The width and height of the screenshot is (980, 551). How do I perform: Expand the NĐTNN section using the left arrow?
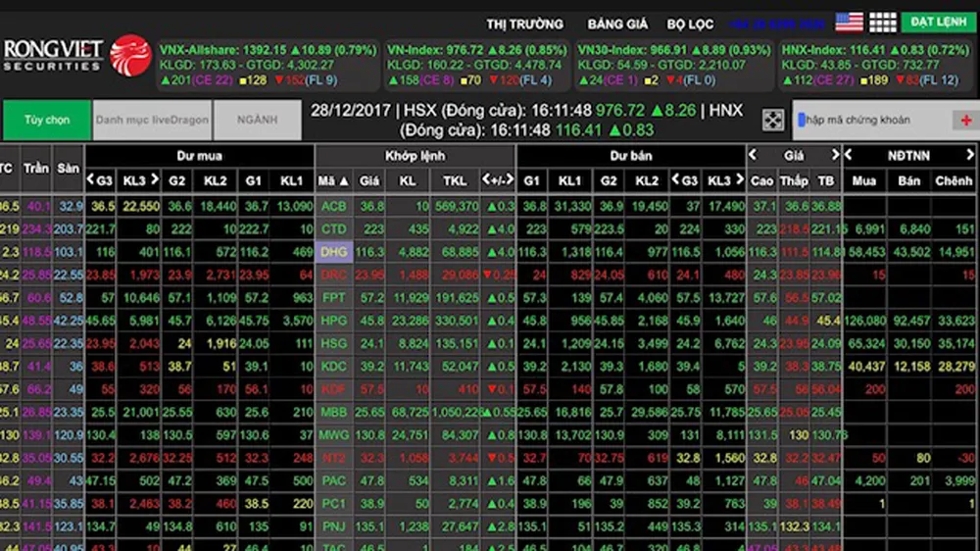(849, 155)
